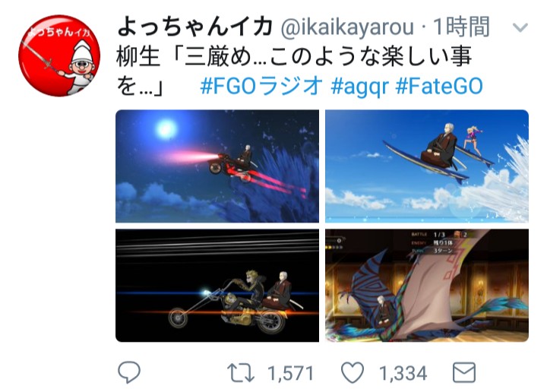The image size is (547, 392).
Task: Open the #FGOラジオ hashtag
Action: click(x=261, y=86)
